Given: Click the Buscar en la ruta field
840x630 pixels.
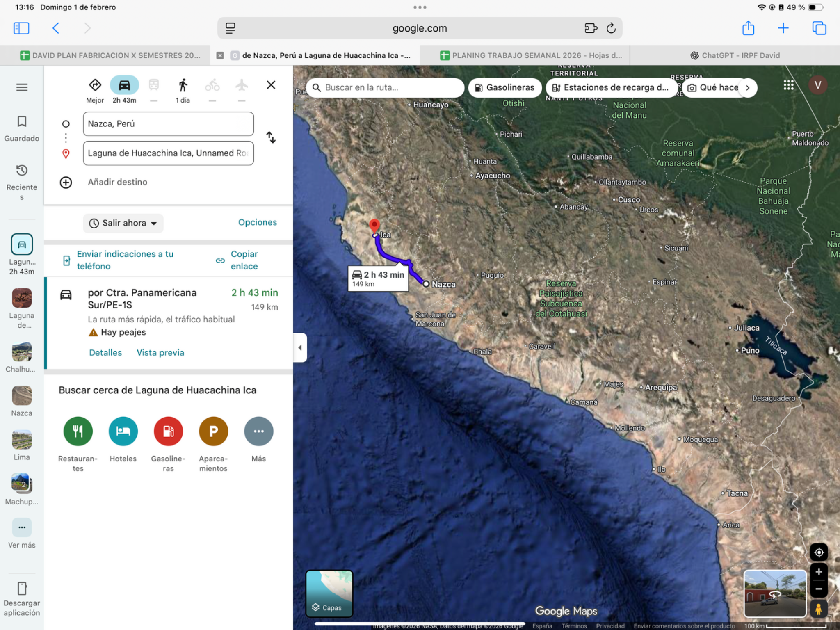Looking at the screenshot, I should 386,87.
